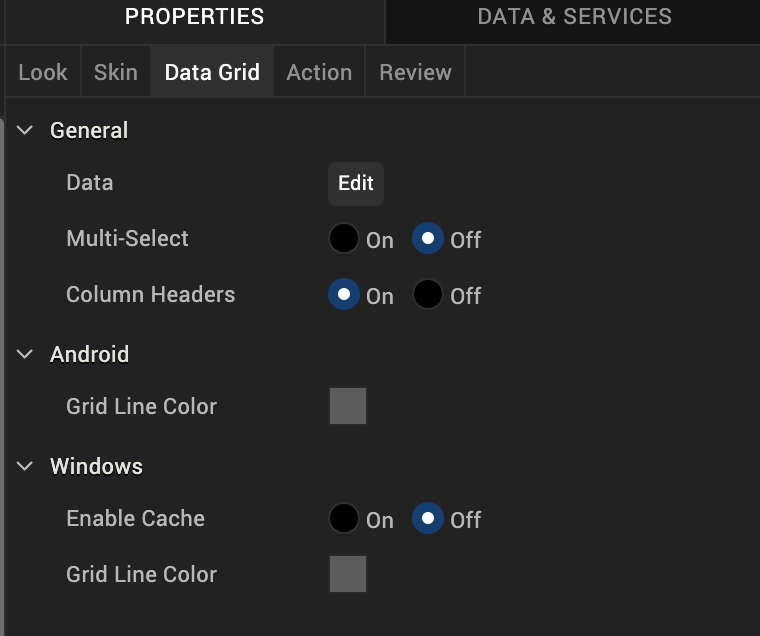Click the Data Edit button
The image size is (760, 636).
pos(356,183)
